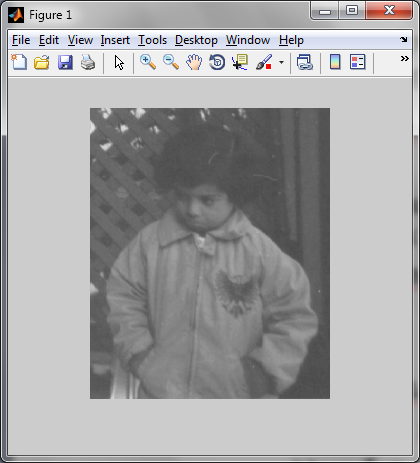Open a file with the folder icon

pos(42,62)
